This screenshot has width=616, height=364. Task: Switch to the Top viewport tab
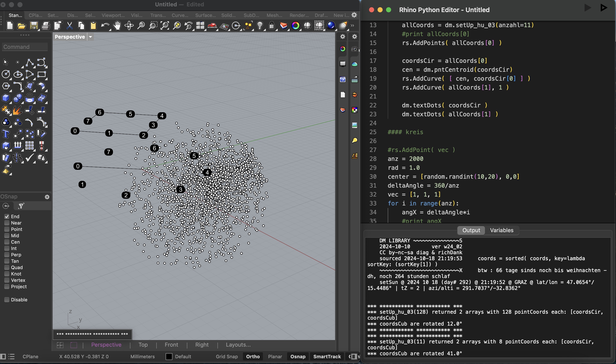143,345
